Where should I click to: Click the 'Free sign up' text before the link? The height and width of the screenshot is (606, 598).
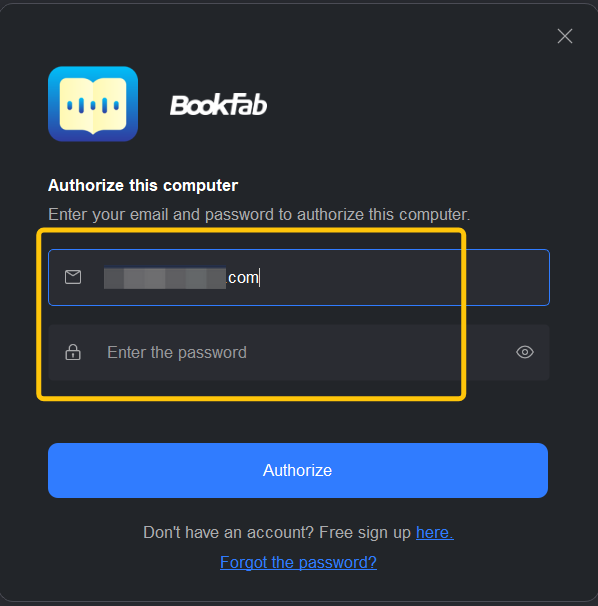pos(365,533)
